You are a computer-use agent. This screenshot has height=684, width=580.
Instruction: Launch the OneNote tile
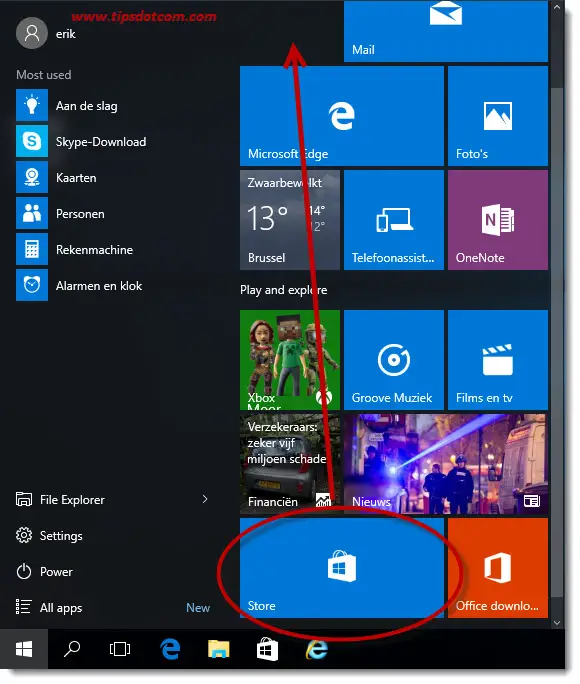click(498, 220)
